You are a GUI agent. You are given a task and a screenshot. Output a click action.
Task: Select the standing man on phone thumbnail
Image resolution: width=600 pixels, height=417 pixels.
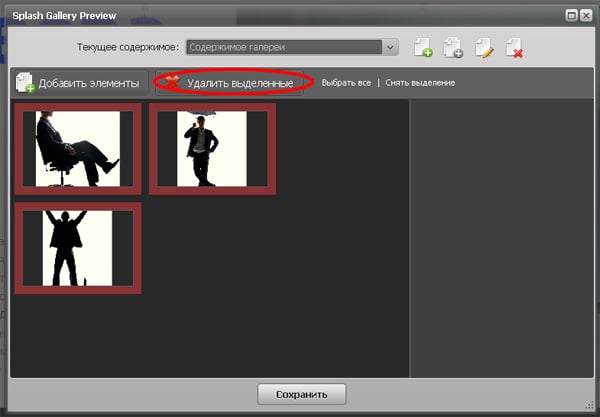pyautogui.click(x=212, y=148)
